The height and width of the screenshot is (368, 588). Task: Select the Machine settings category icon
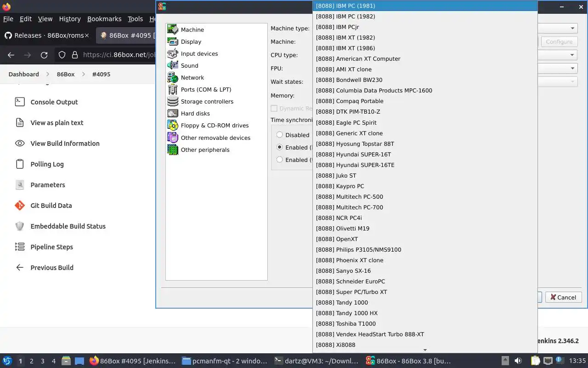coord(173,29)
